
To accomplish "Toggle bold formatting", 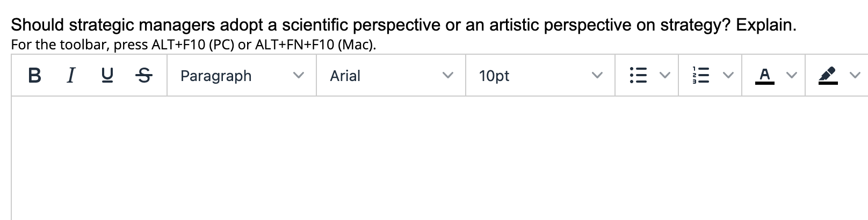I will (34, 76).
